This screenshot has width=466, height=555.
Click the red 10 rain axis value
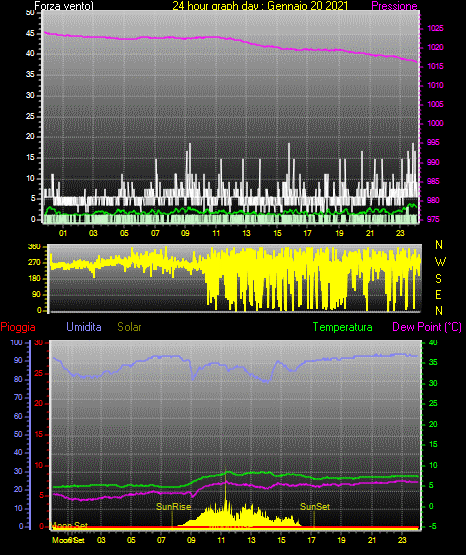click(x=39, y=465)
